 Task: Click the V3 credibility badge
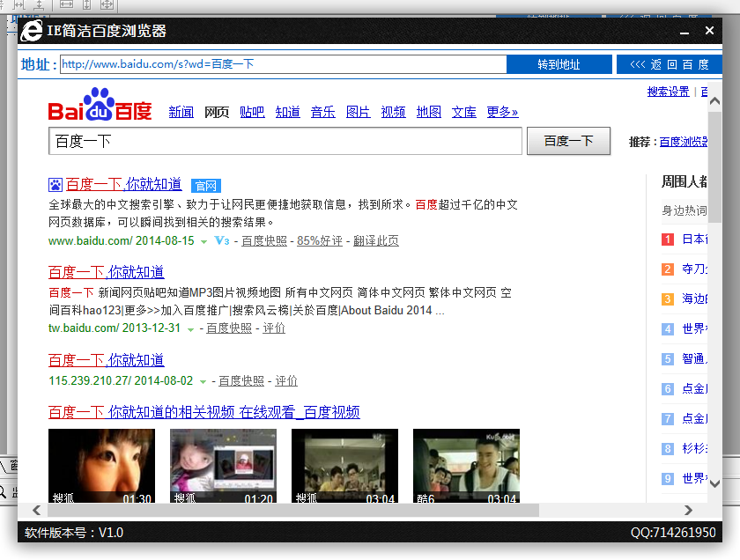click(222, 240)
